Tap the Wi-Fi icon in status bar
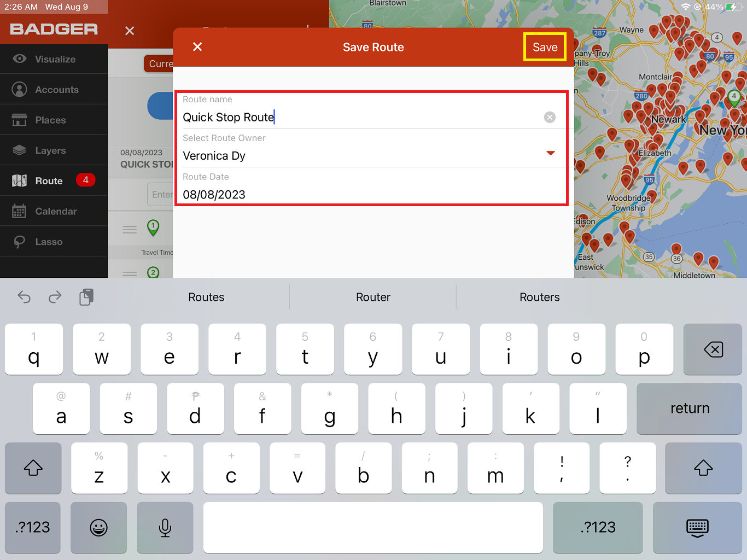The width and height of the screenshot is (747, 560). [x=685, y=7]
